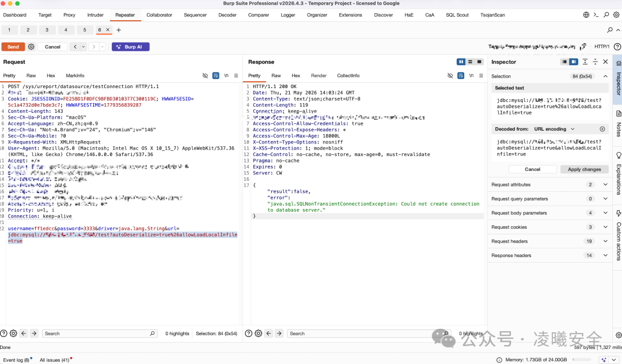Go to previous request history arrow
This screenshot has width=622, height=364.
75,47
